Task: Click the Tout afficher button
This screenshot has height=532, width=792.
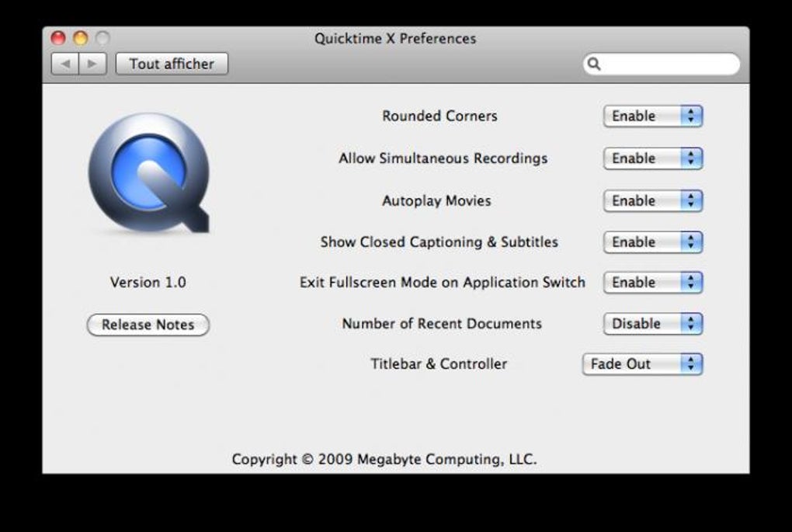Action: [x=172, y=64]
